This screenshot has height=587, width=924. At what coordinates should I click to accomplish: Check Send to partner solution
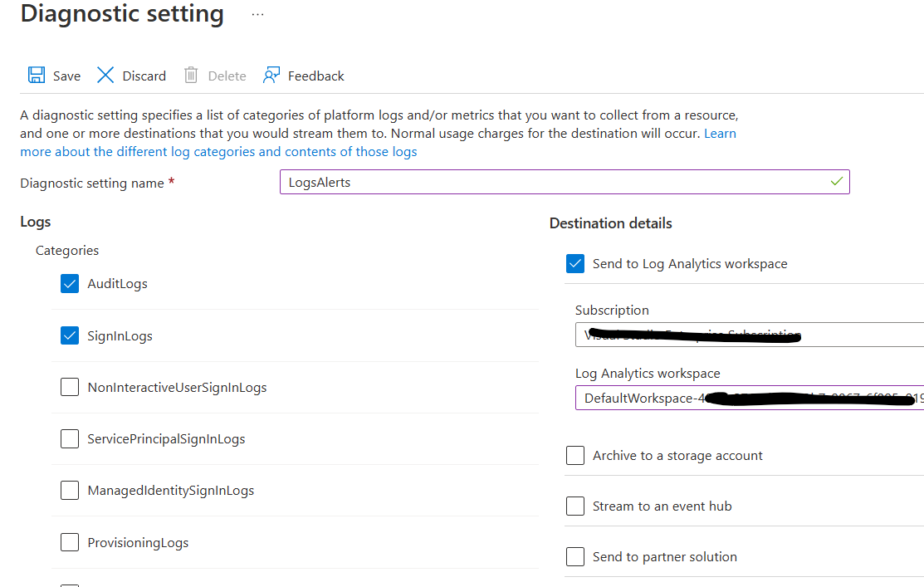point(575,556)
